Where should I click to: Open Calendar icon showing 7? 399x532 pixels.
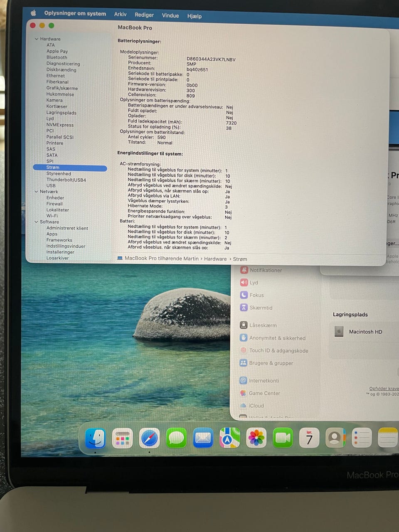(309, 438)
